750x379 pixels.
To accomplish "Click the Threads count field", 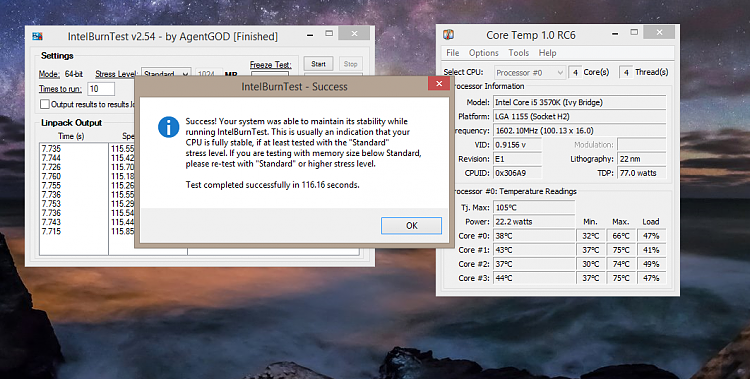I will 626,72.
